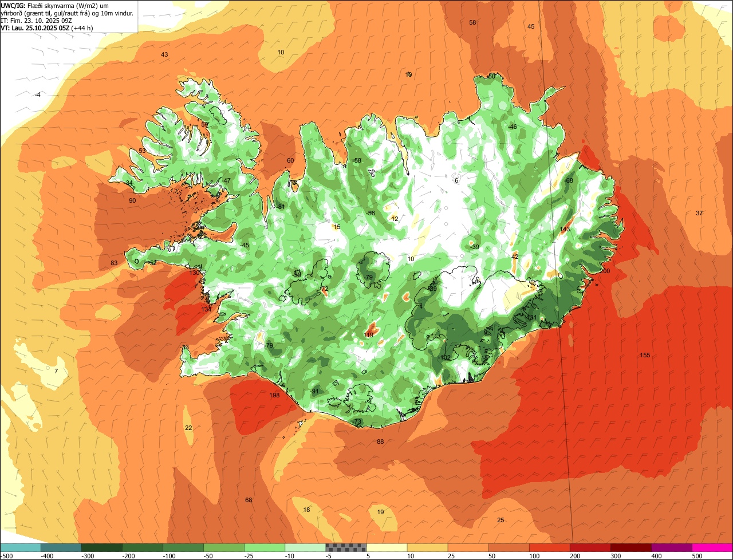The height and width of the screenshot is (560, 733).
Task: Click the value '134' near the west coast
Action: coord(206,309)
